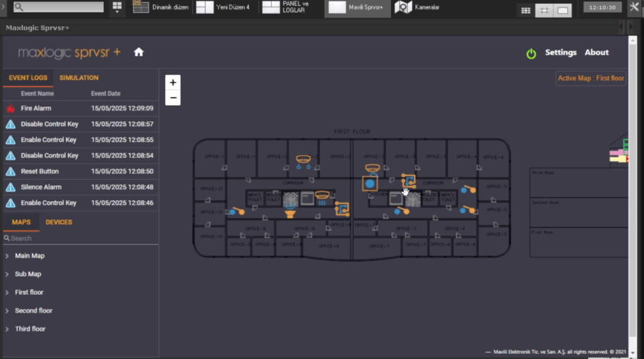Screen dimensions: 644x359
Task: Click the green power icon
Action: (x=531, y=53)
